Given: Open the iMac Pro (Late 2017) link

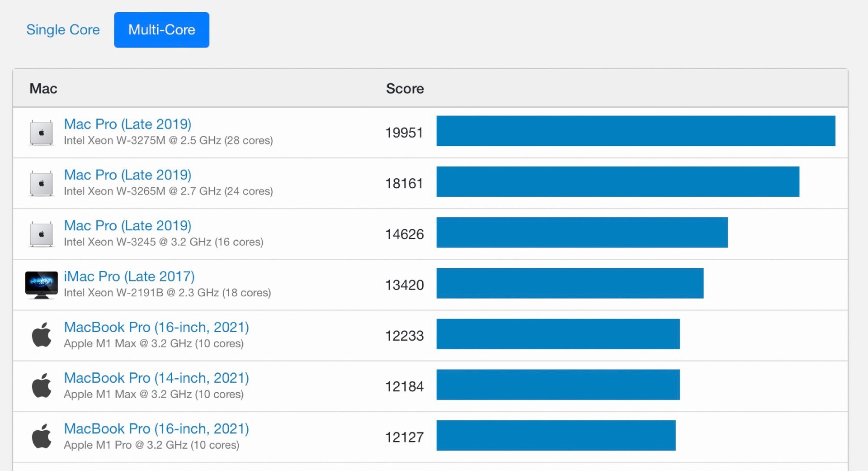Looking at the screenshot, I should 129,276.
